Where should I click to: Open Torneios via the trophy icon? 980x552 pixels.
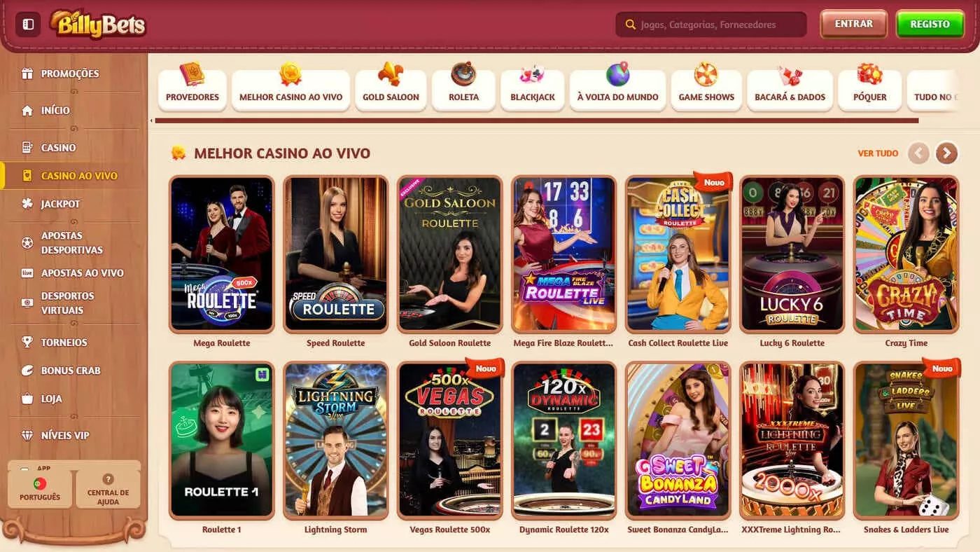(x=27, y=343)
